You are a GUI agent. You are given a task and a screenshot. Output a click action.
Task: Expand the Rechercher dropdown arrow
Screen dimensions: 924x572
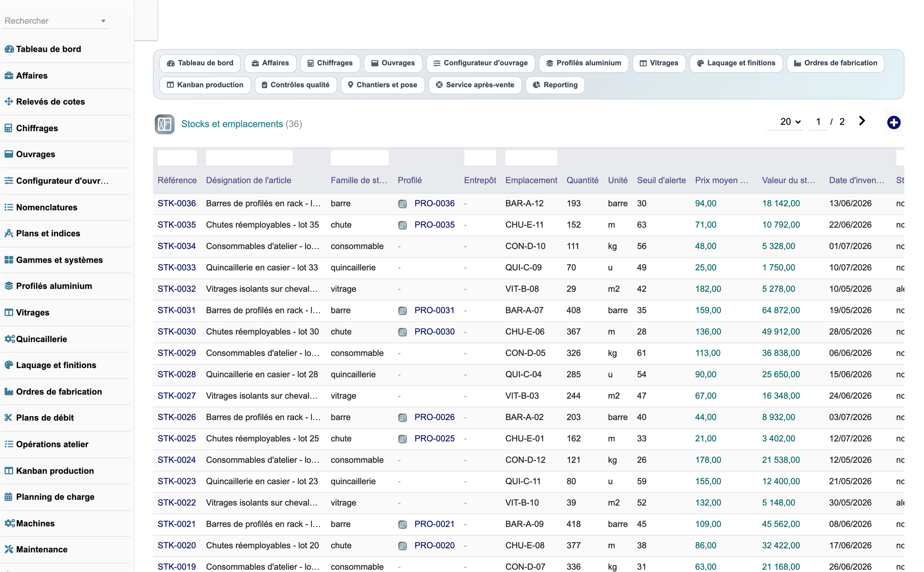(x=103, y=21)
